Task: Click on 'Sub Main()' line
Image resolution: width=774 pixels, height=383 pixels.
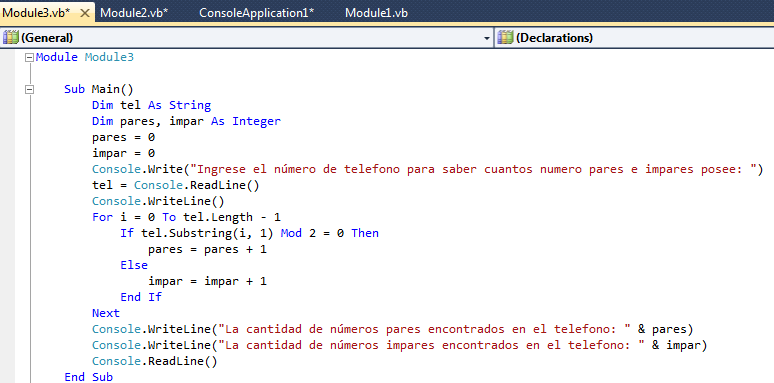Action: [99, 89]
